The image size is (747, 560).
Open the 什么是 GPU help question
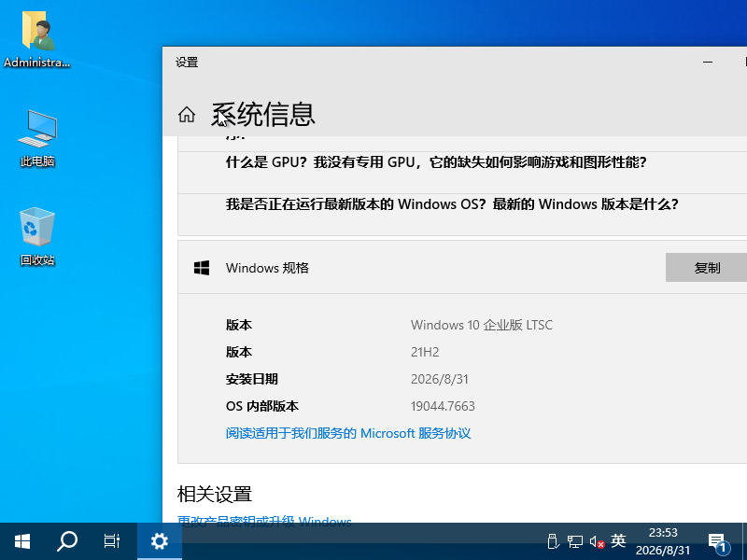pos(436,162)
